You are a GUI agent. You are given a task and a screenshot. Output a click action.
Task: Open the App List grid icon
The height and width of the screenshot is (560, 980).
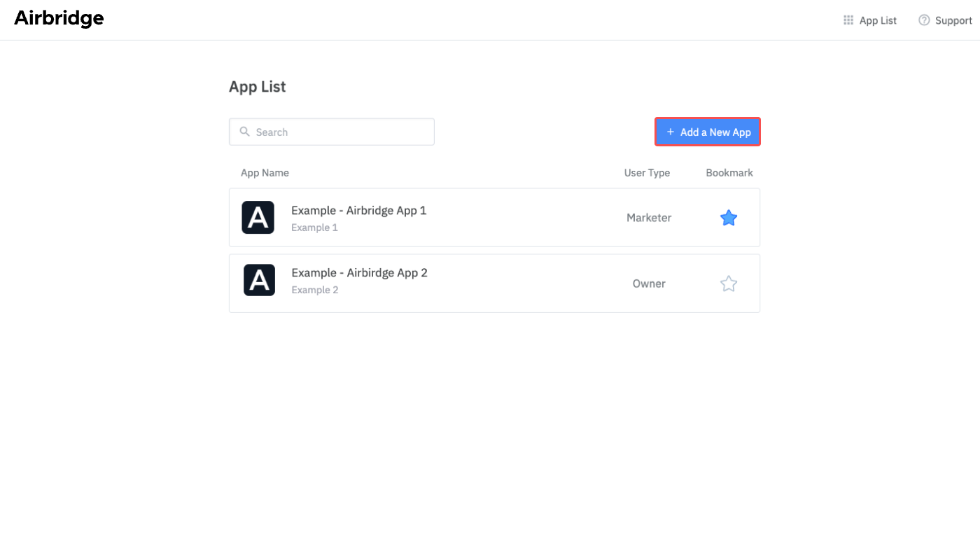tap(848, 20)
